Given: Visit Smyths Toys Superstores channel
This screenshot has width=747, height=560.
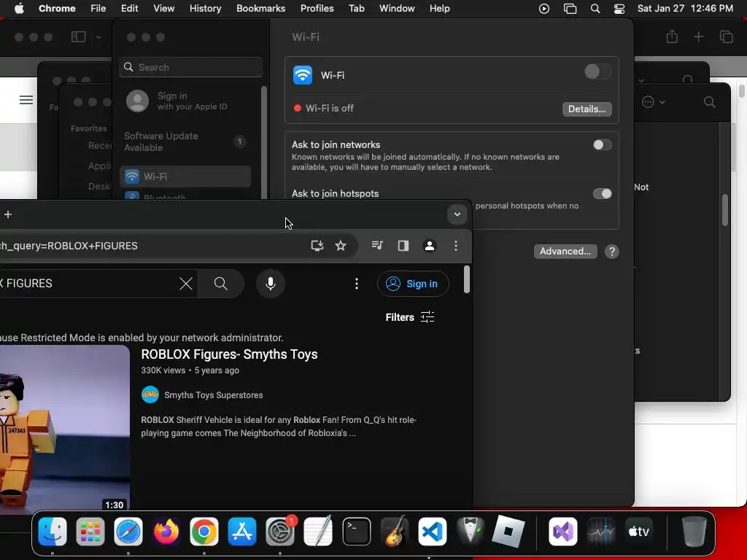Looking at the screenshot, I should click(x=214, y=395).
